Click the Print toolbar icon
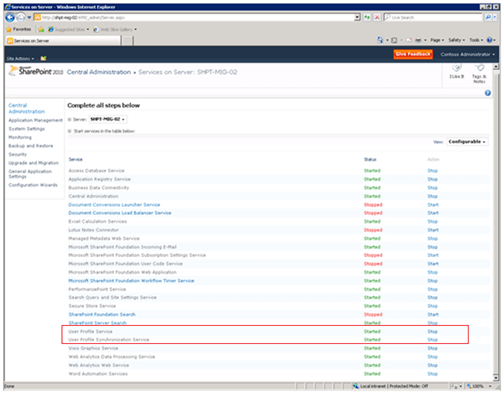Image resolution: width=504 pixels, height=396 pixels. [418, 40]
